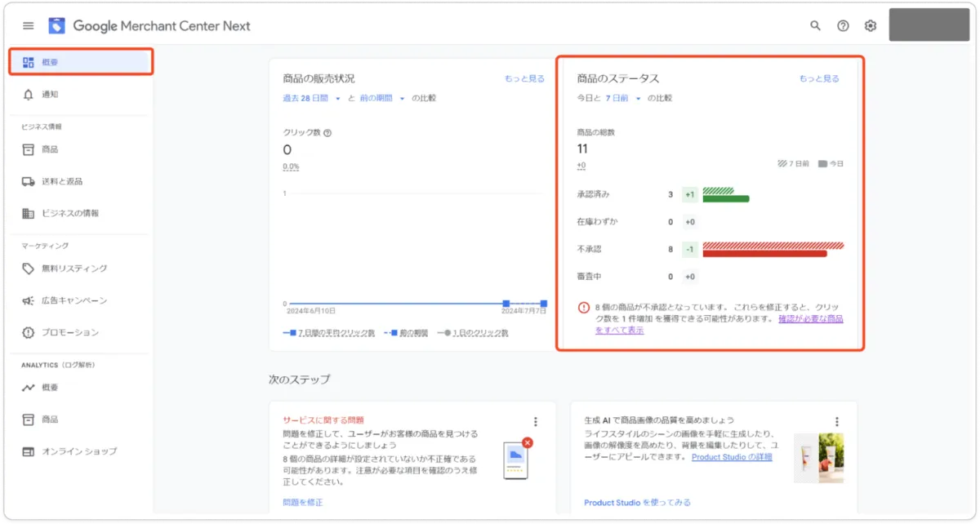The height and width of the screenshot is (524, 980).
Task: Click もっと見る in 商品のステータス card
Action: (x=819, y=78)
